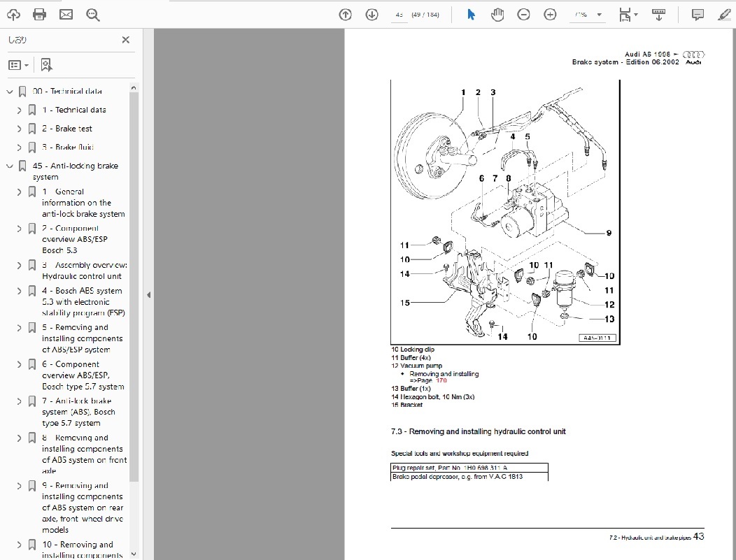The height and width of the screenshot is (560, 736).
Task: Expand the 1 - Technical data bookmark
Action: point(20,110)
